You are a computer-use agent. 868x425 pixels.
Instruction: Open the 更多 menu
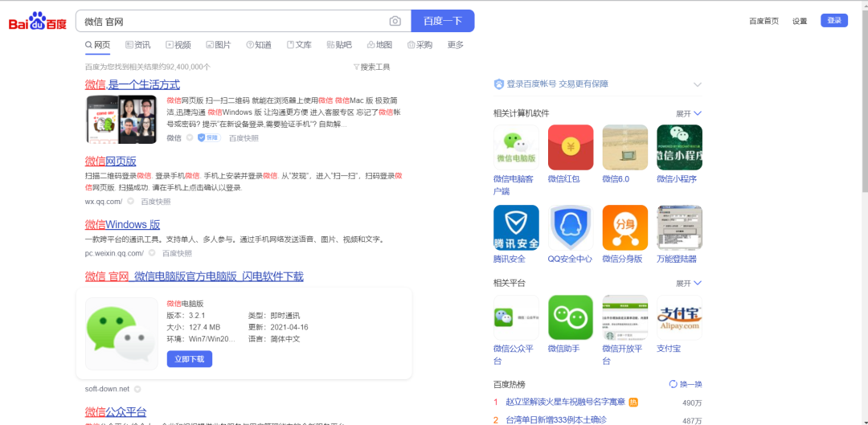pyautogui.click(x=456, y=45)
